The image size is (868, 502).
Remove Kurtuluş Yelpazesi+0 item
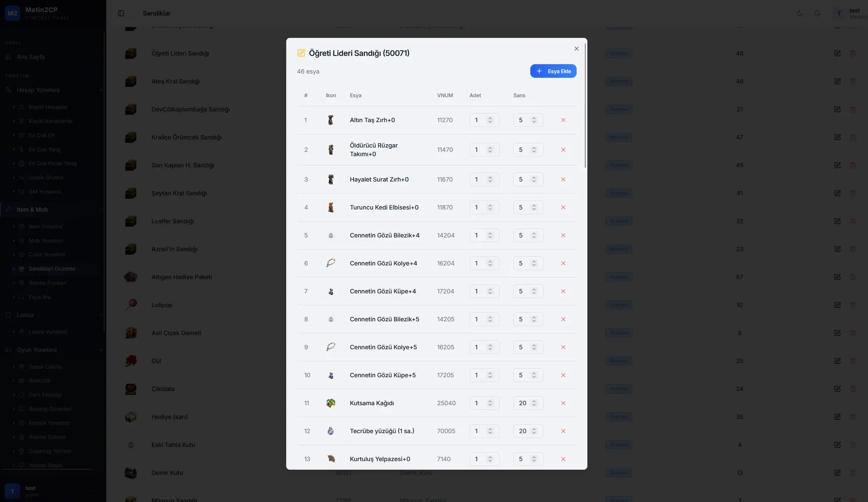(563, 459)
